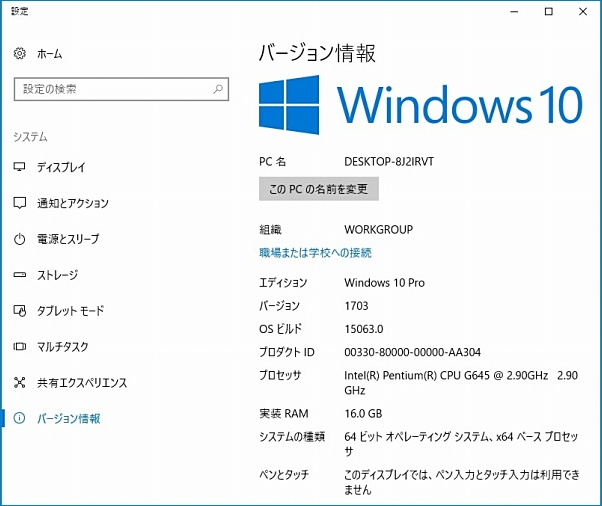
Task: Select 共有エクスペリエンス in sidebar
Action: click(82, 383)
